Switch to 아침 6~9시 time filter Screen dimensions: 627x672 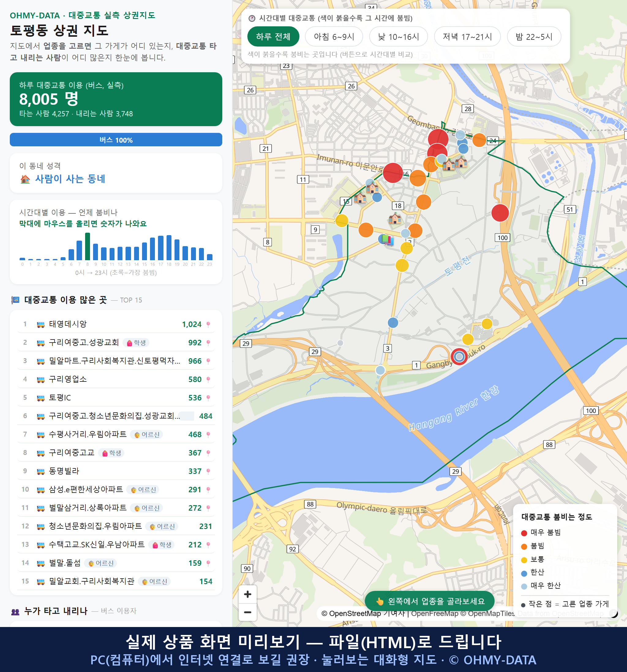(334, 36)
